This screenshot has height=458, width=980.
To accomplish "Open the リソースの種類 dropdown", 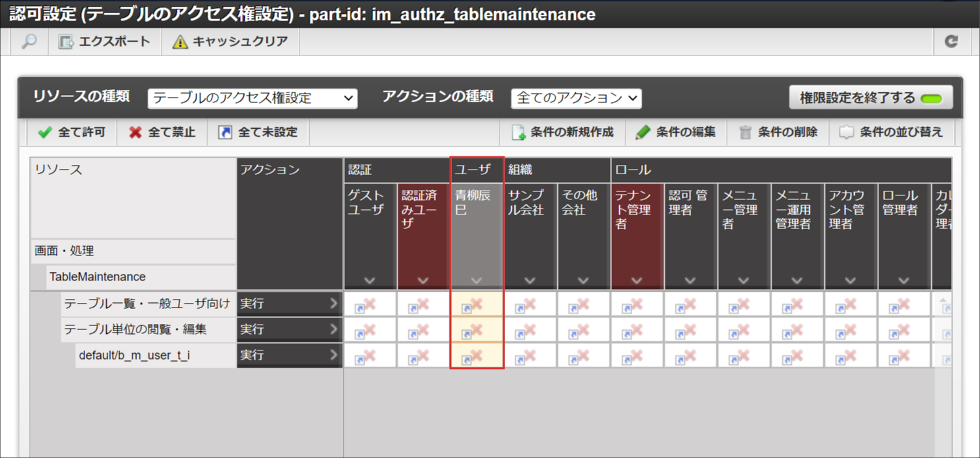I will pyautogui.click(x=253, y=98).
